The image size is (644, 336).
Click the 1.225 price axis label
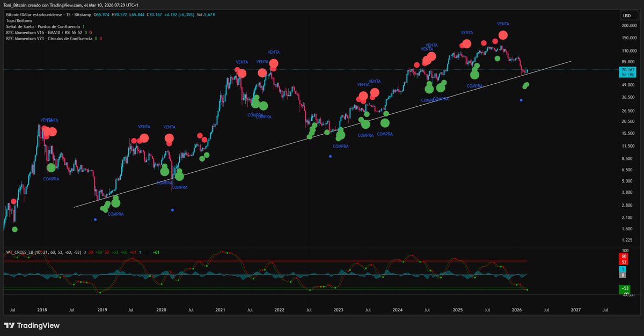[x=626, y=240]
